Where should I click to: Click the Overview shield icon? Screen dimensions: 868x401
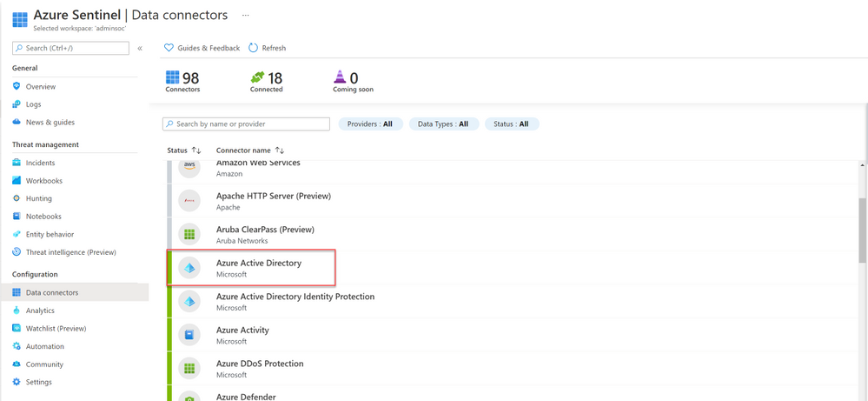click(17, 86)
